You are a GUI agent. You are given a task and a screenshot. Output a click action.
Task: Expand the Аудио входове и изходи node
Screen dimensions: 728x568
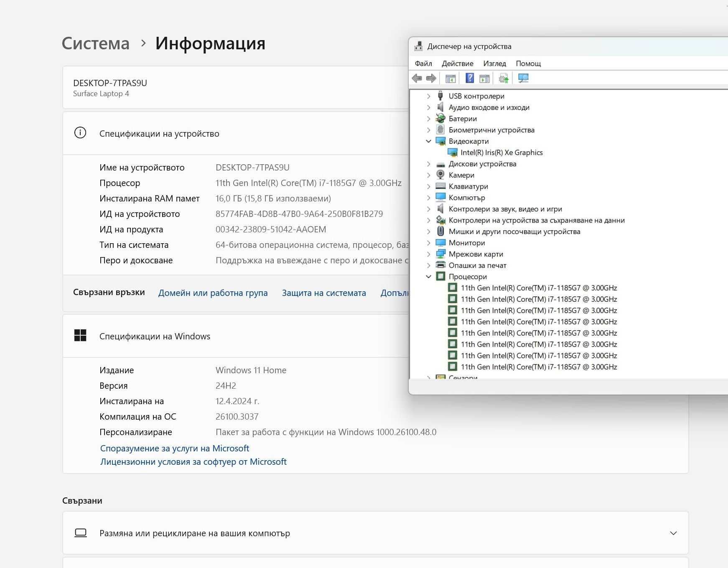tap(428, 107)
